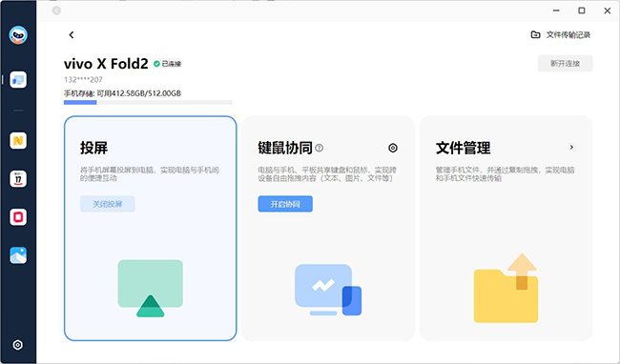Viewport: 620px width, 364px height.
Task: Open the user avatar in the sidebar
Action: [18, 35]
